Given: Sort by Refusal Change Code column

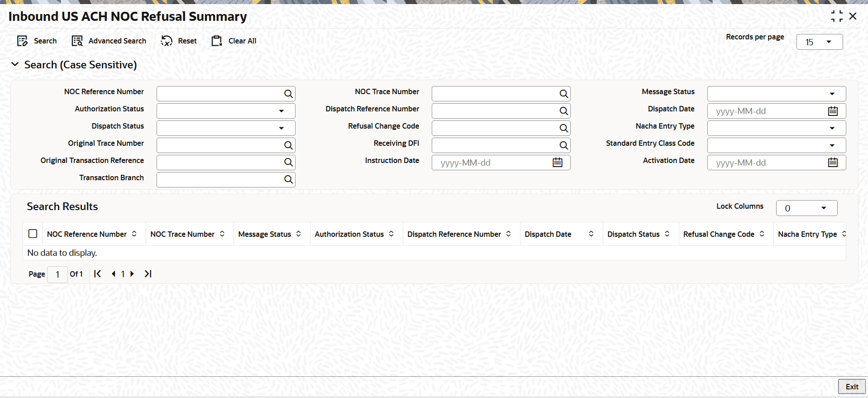Looking at the screenshot, I should 762,234.
